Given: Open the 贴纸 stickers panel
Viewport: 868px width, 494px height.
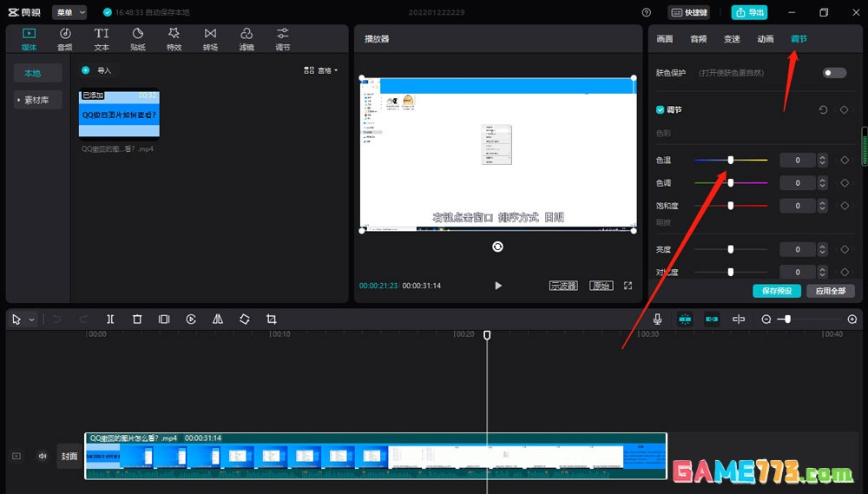Looking at the screenshot, I should click(137, 39).
